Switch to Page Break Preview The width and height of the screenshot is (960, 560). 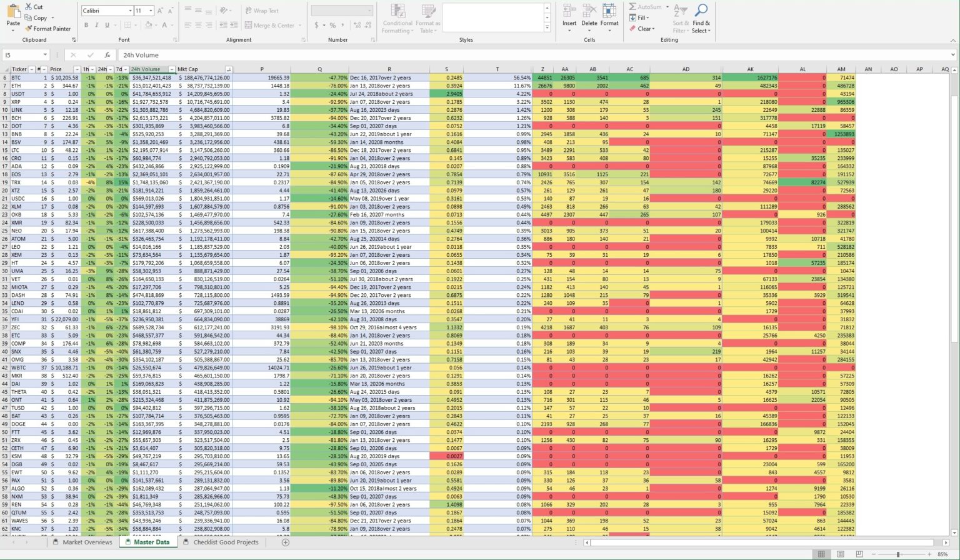click(859, 554)
